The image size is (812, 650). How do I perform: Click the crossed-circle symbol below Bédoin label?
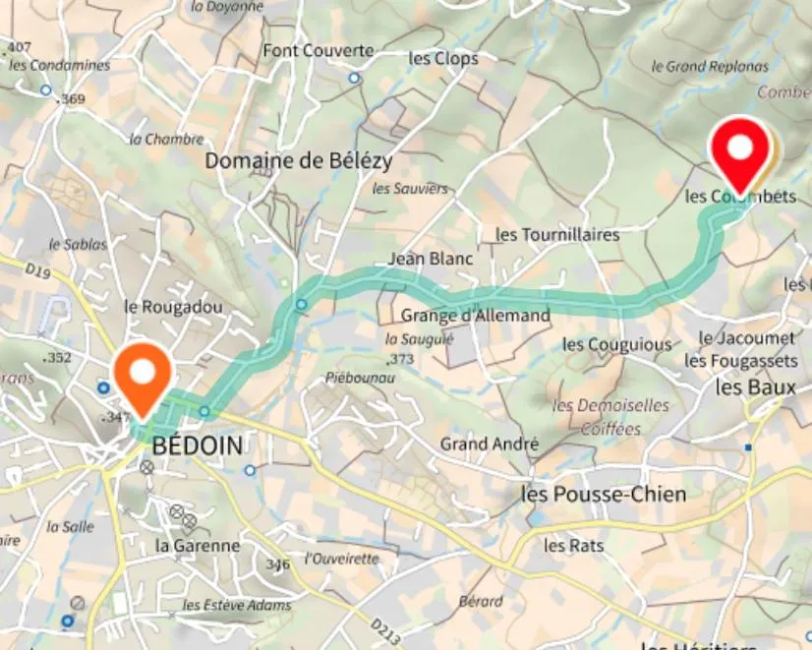(147, 468)
